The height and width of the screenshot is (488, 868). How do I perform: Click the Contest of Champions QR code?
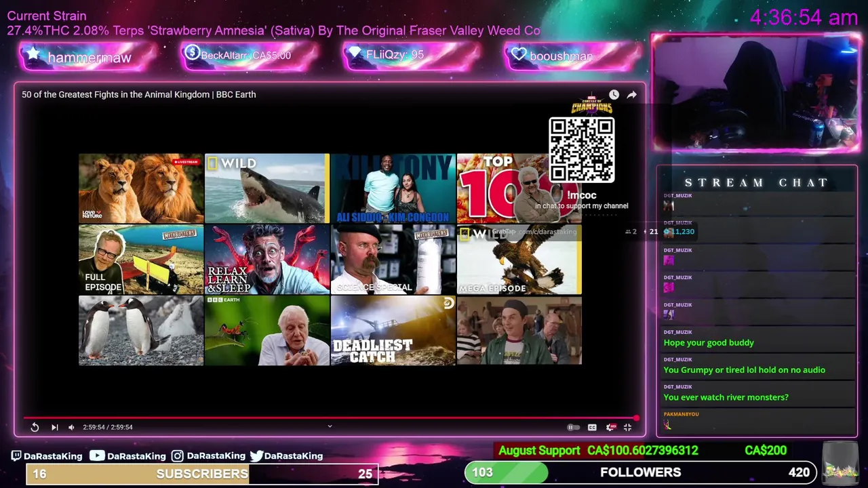582,150
